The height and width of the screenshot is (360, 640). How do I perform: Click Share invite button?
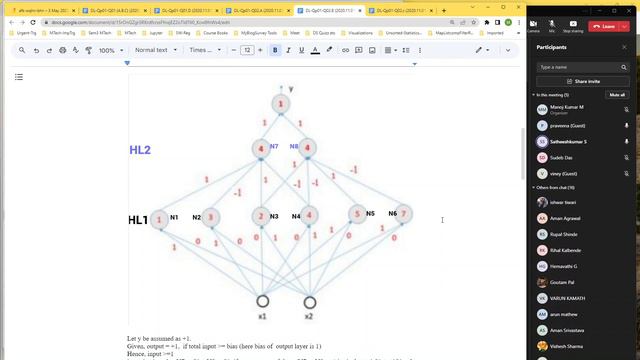click(583, 82)
